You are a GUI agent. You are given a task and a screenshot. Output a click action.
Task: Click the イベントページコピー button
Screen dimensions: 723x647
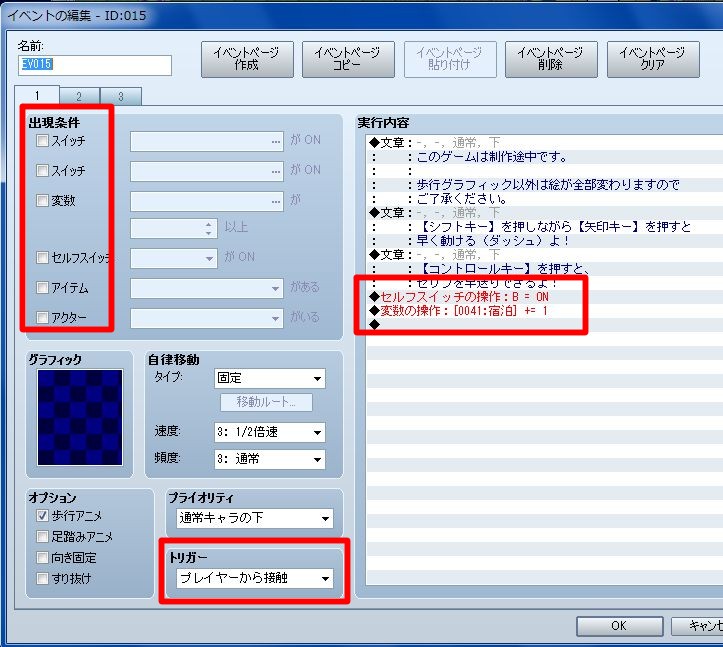[x=348, y=59]
